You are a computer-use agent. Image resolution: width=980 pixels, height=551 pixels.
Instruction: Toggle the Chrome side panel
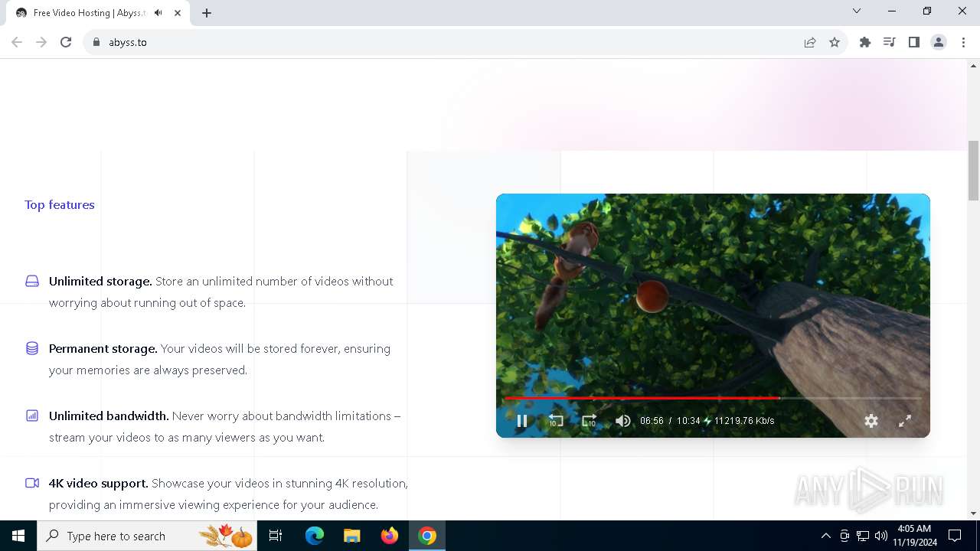click(x=914, y=42)
